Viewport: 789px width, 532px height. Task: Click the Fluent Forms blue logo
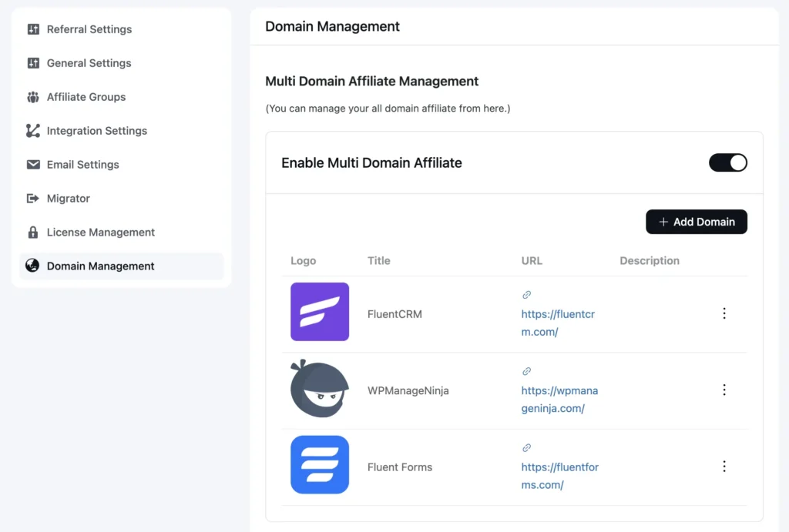click(320, 464)
